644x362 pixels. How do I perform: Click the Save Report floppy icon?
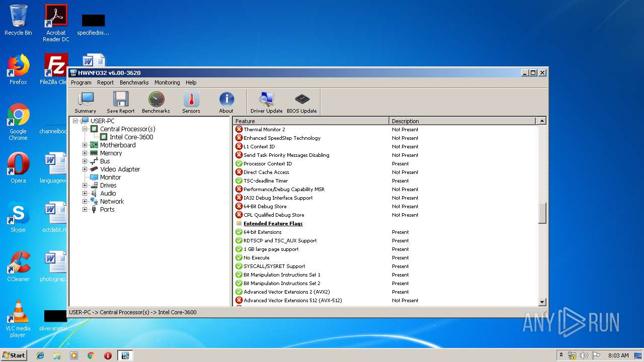pyautogui.click(x=120, y=102)
